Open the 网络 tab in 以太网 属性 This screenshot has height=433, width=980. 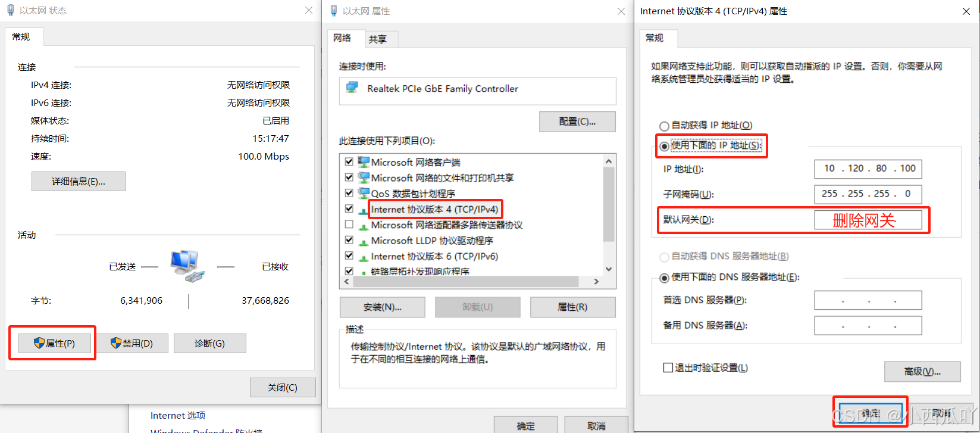click(x=343, y=38)
